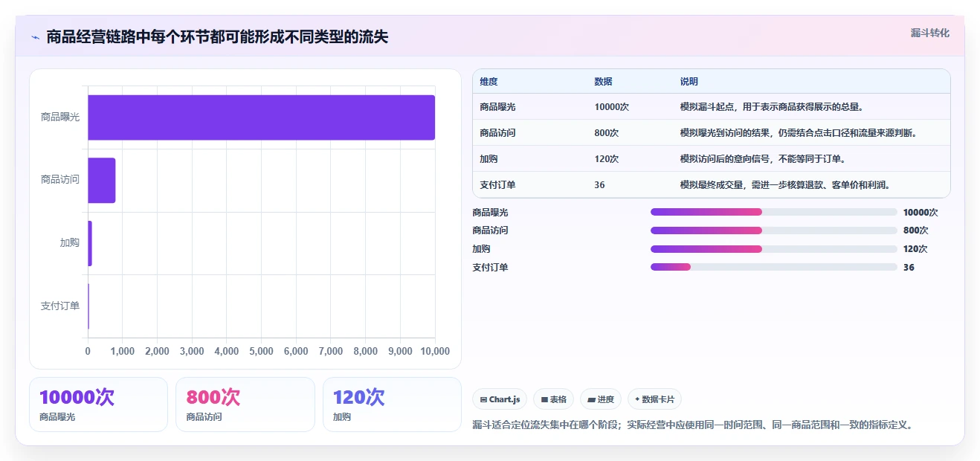Click the 10000次 value in the table
Image resolution: width=980 pixels, height=461 pixels.
pyautogui.click(x=612, y=107)
